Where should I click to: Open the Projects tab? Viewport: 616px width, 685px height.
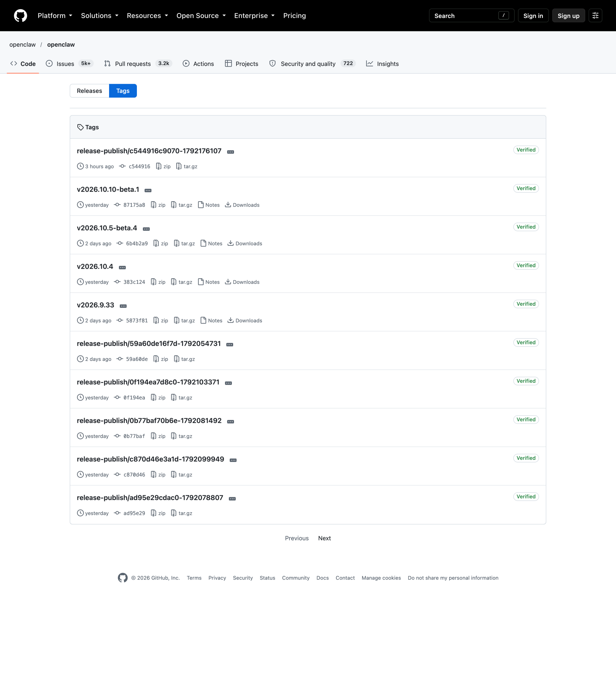click(x=242, y=64)
